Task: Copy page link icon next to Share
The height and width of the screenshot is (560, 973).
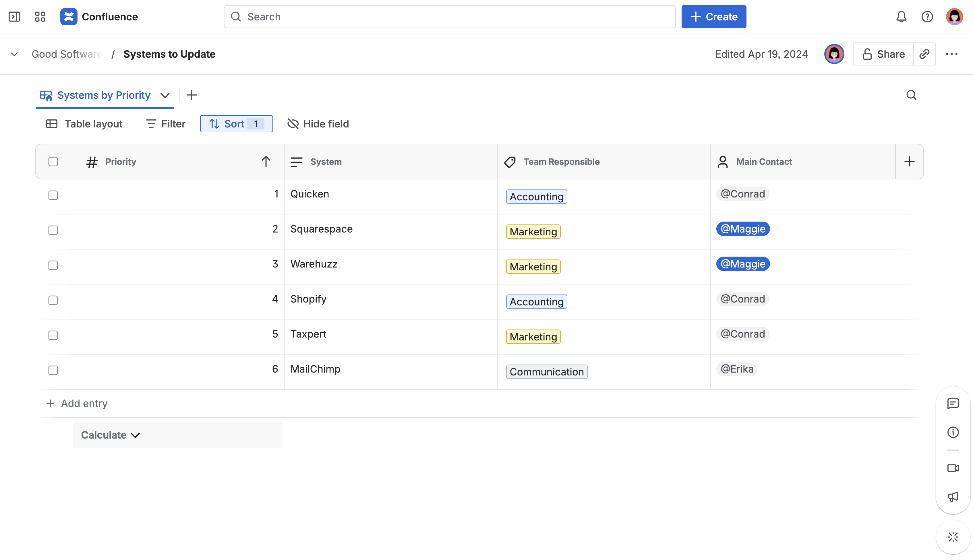Action: tap(924, 54)
